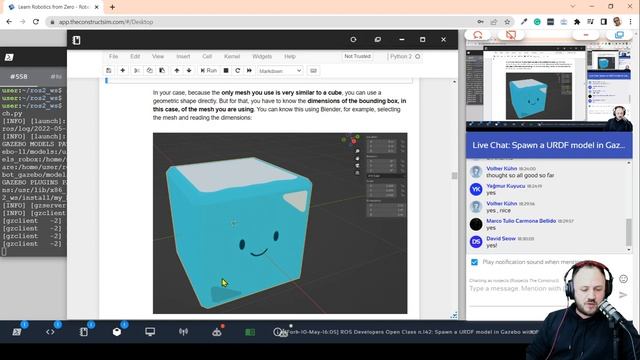Screen dimensions: 640x360
Task: Open the emoji picker in the live chat
Action: click(x=623, y=279)
